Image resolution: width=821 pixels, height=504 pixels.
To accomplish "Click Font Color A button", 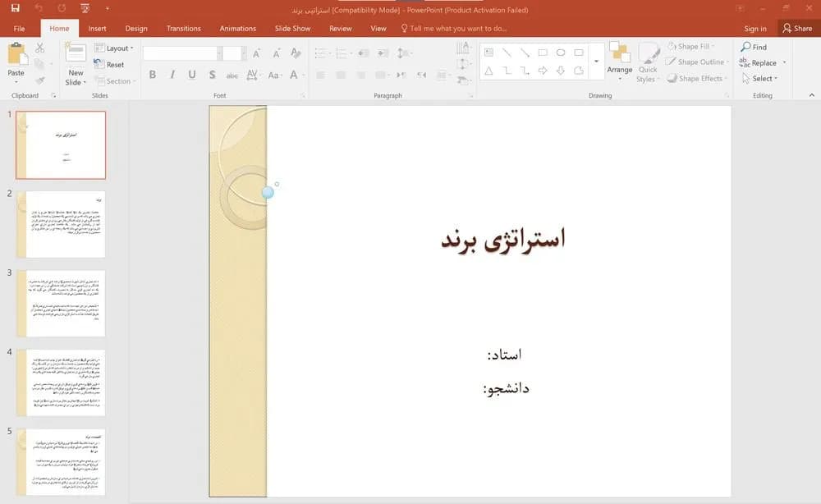I will click(x=294, y=75).
